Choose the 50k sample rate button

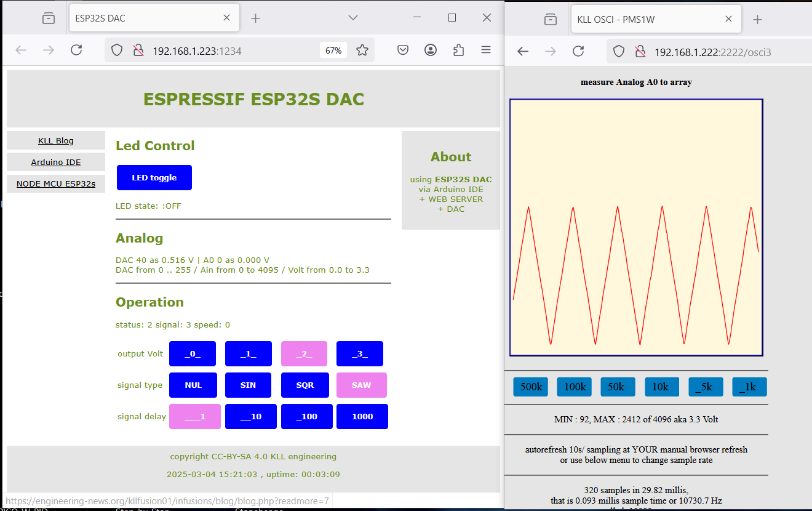click(x=618, y=387)
